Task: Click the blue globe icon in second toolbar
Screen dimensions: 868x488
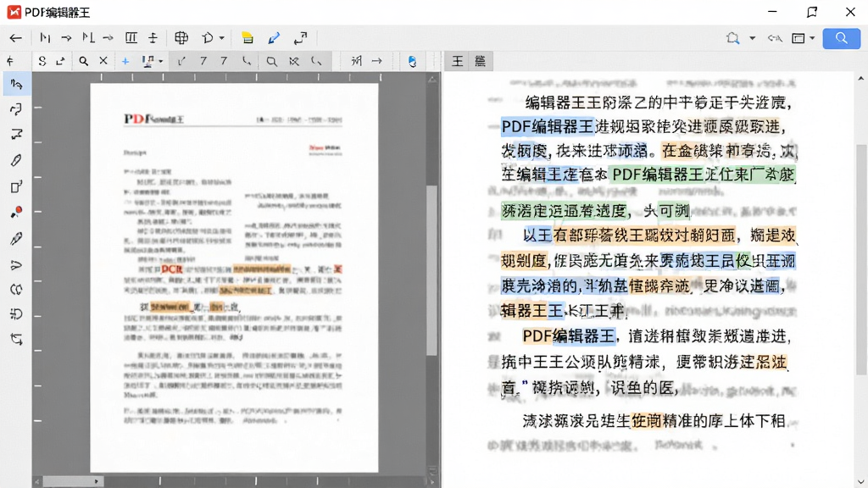Action: point(413,61)
